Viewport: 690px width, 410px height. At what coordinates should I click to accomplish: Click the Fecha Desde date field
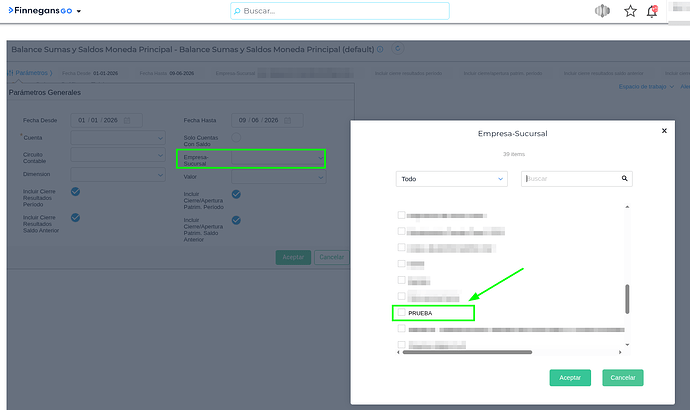click(106, 120)
